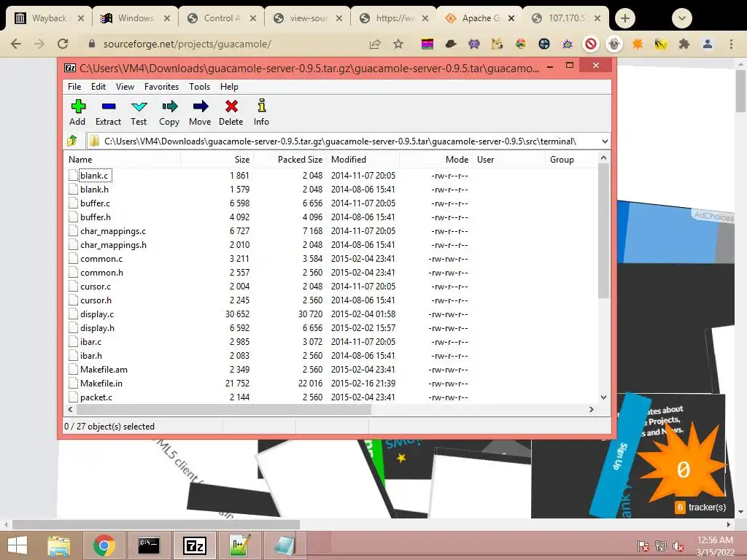Open the File menu

[x=74, y=87]
